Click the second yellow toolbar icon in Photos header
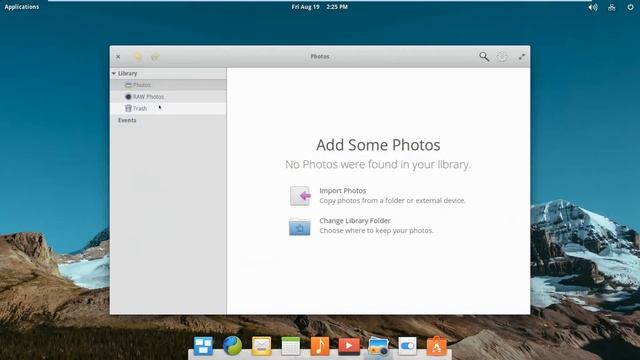Screen dimensions: 640x360 (x=155, y=57)
